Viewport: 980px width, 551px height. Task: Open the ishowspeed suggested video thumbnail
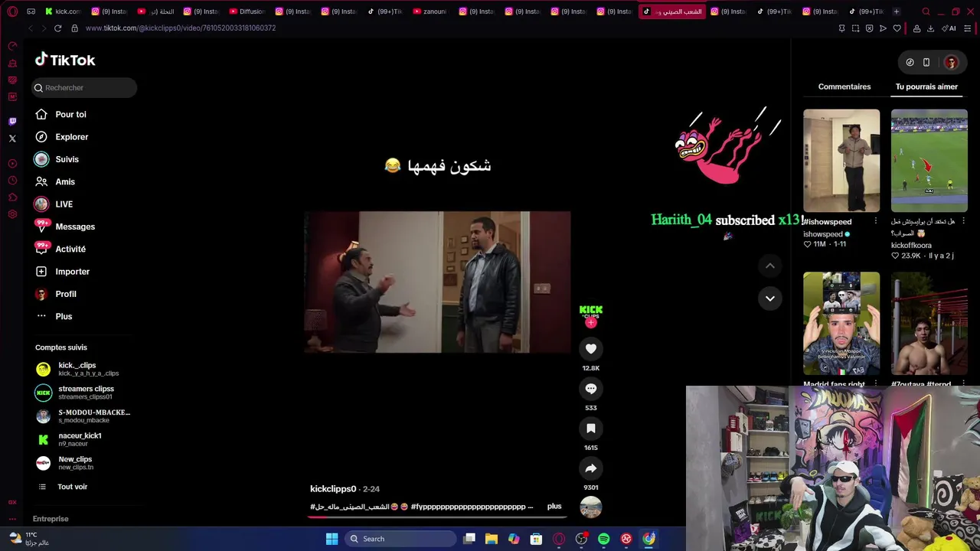click(x=841, y=161)
